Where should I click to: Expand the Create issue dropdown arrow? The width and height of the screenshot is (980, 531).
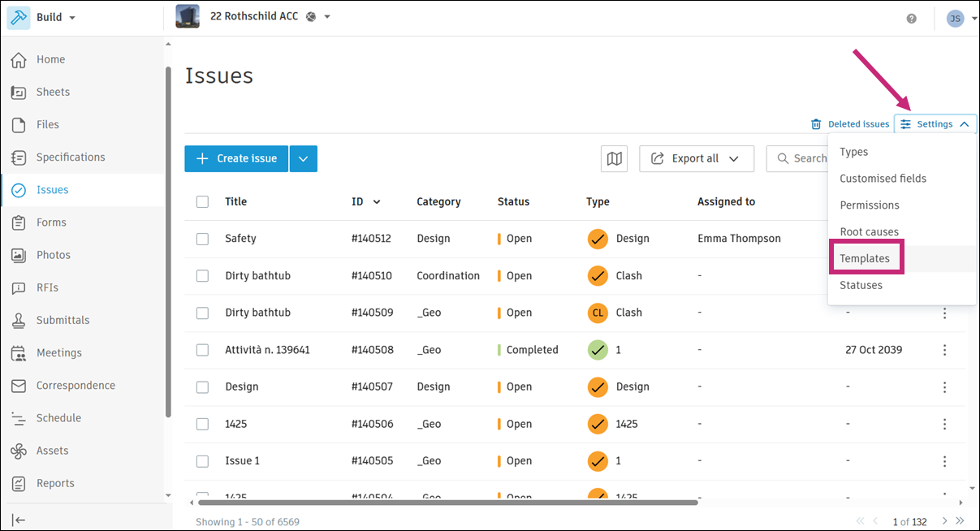303,159
